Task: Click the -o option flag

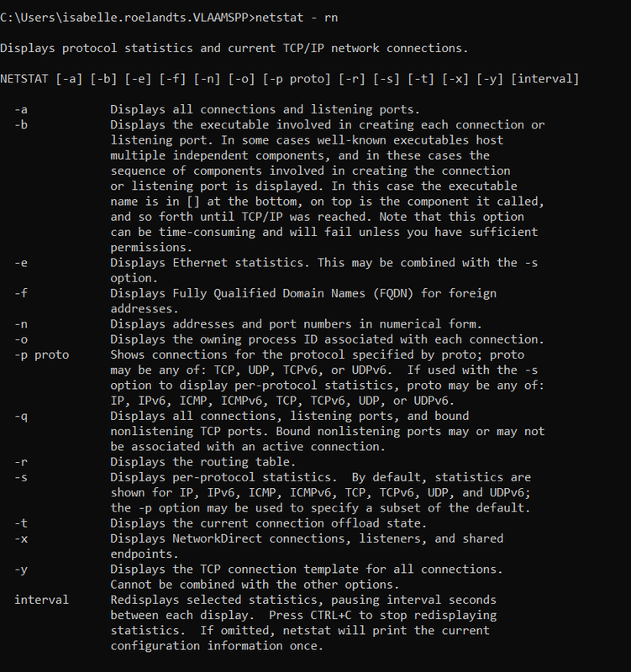Action: click(x=21, y=339)
